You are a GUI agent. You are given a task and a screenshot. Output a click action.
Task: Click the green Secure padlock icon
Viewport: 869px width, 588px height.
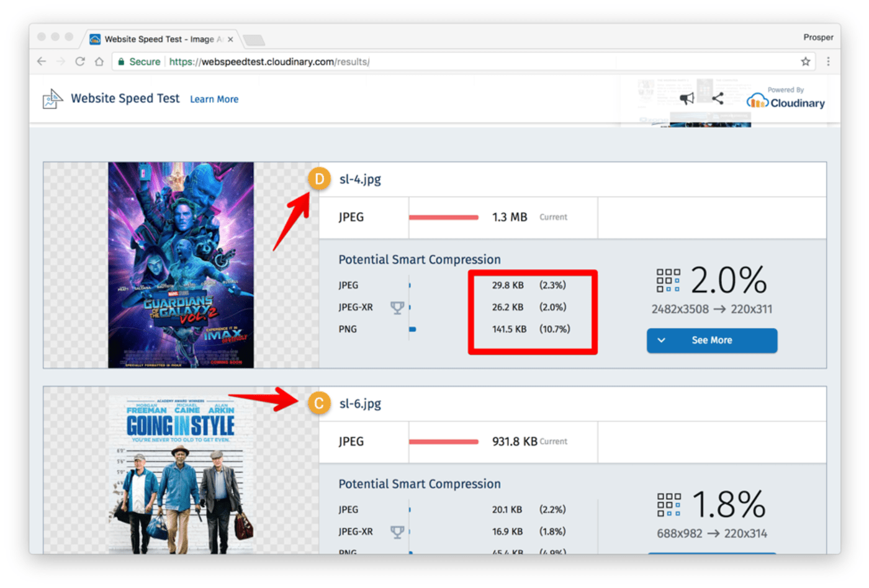pyautogui.click(x=121, y=61)
